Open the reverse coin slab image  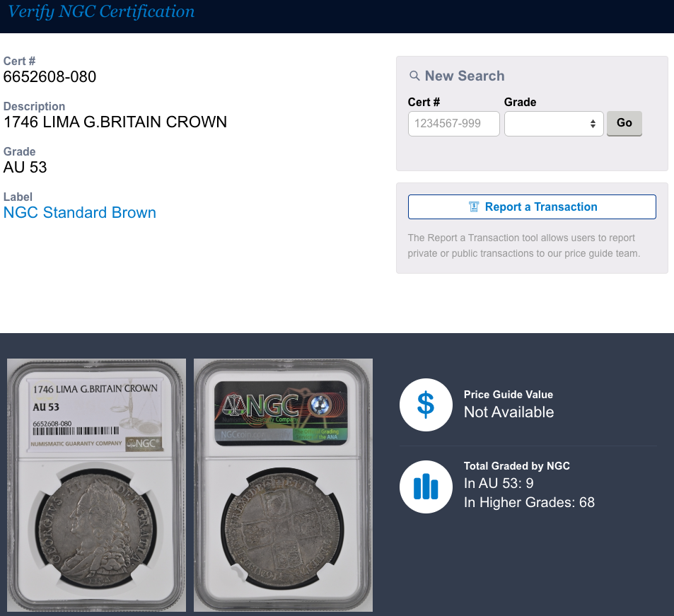point(284,485)
